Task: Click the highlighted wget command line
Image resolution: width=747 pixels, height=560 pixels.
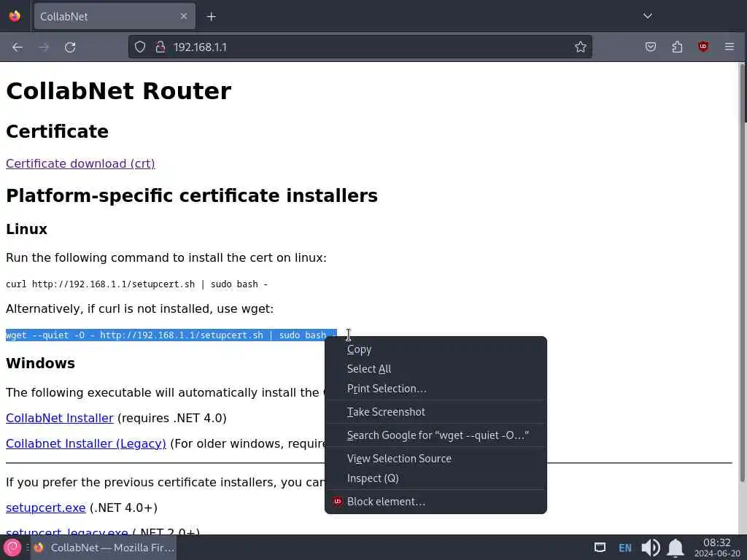Action: (171, 335)
